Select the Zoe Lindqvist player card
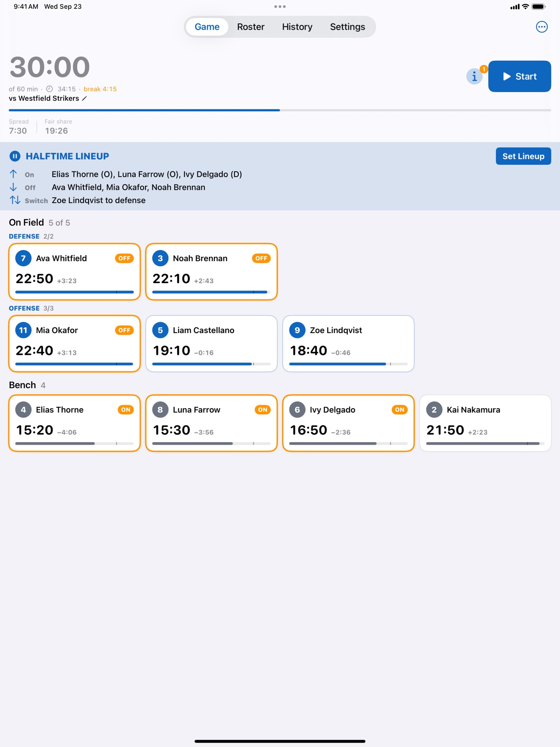The image size is (560, 747). pos(348,344)
